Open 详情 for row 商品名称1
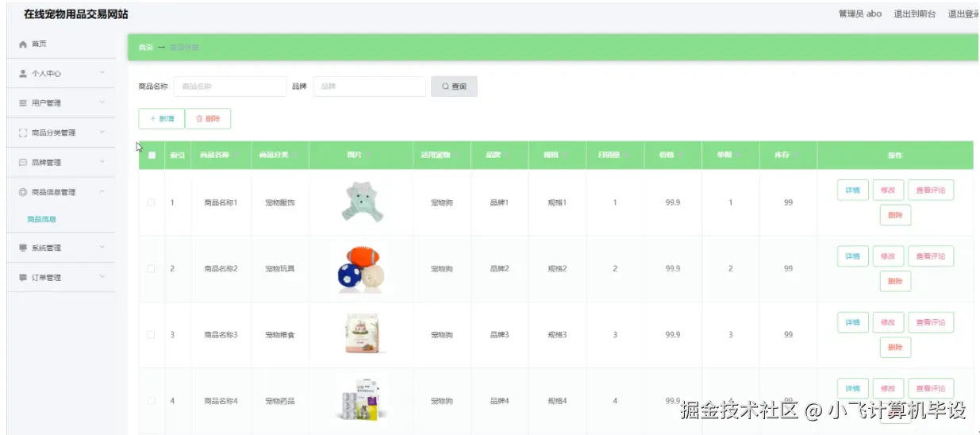Screen dimensions: 980x435 853,191
